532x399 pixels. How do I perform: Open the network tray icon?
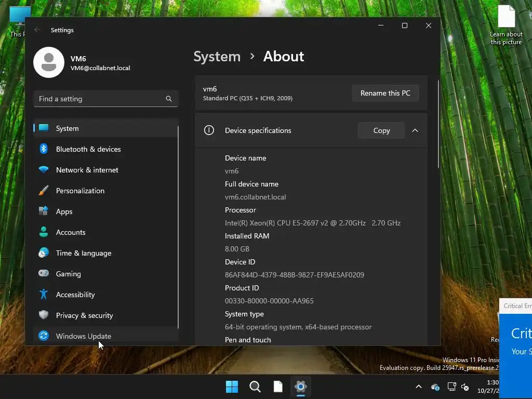pos(451,387)
